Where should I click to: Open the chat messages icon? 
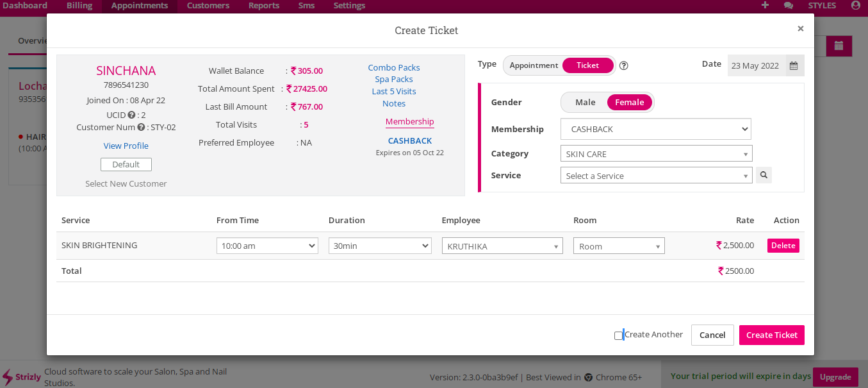tap(788, 5)
